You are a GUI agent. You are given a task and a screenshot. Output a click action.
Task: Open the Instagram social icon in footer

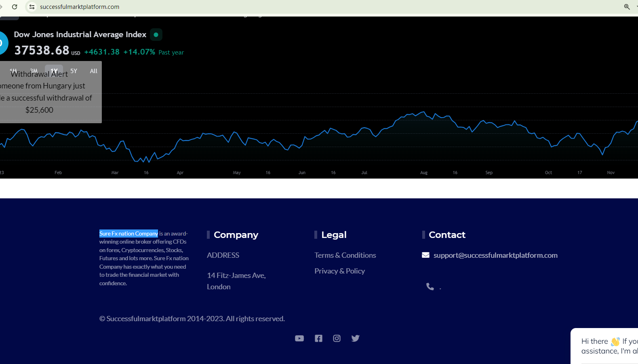(x=337, y=339)
